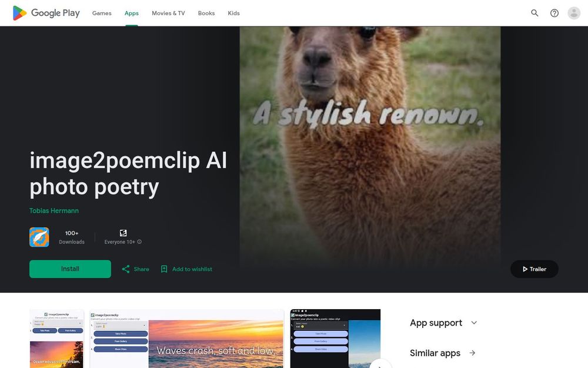This screenshot has width=588, height=368.
Task: Advance screenshots with the next arrow
Action: tap(380, 364)
